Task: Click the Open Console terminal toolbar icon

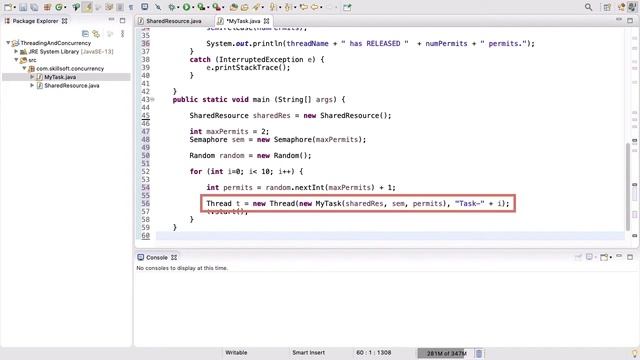Action: coord(144,7)
